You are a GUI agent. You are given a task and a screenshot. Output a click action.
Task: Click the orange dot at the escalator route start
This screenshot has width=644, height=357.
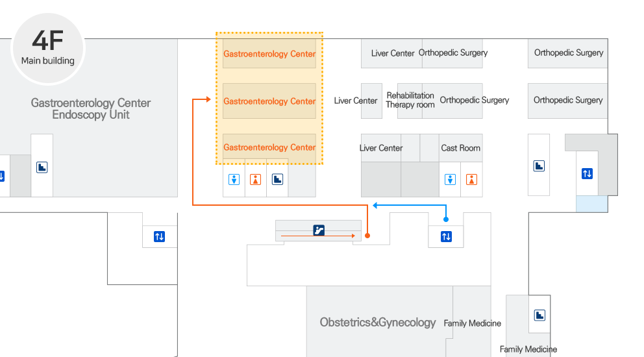click(367, 236)
